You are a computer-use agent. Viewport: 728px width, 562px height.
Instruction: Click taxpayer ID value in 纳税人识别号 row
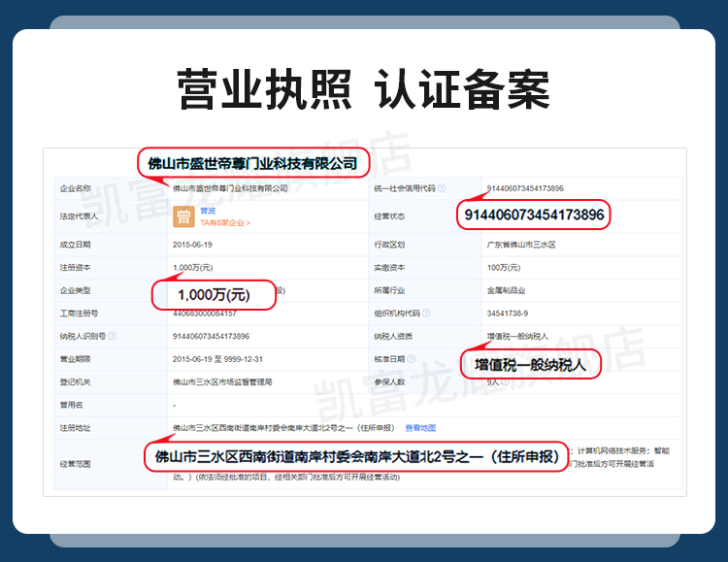[x=211, y=336]
